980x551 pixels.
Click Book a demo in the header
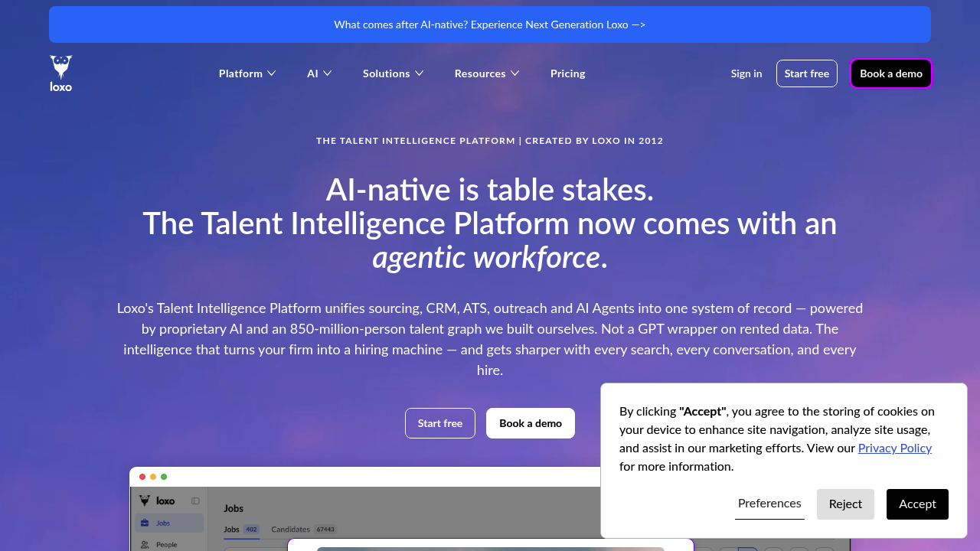pyautogui.click(x=891, y=73)
